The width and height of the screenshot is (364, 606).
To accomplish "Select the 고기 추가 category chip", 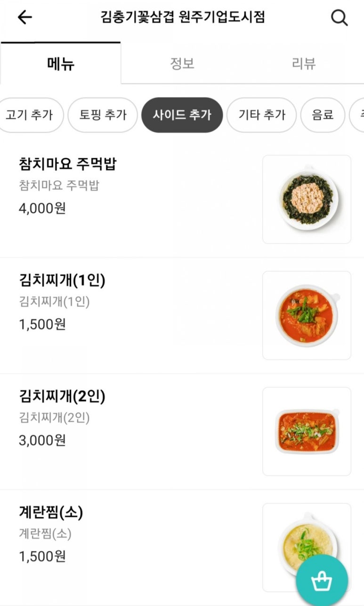I will click(x=29, y=115).
